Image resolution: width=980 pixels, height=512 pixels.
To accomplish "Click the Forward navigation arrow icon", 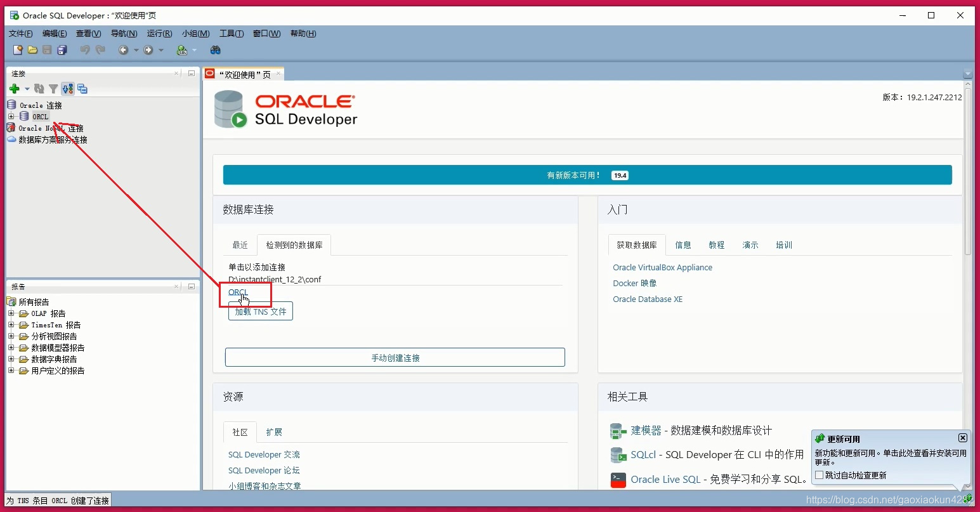I will tap(148, 50).
